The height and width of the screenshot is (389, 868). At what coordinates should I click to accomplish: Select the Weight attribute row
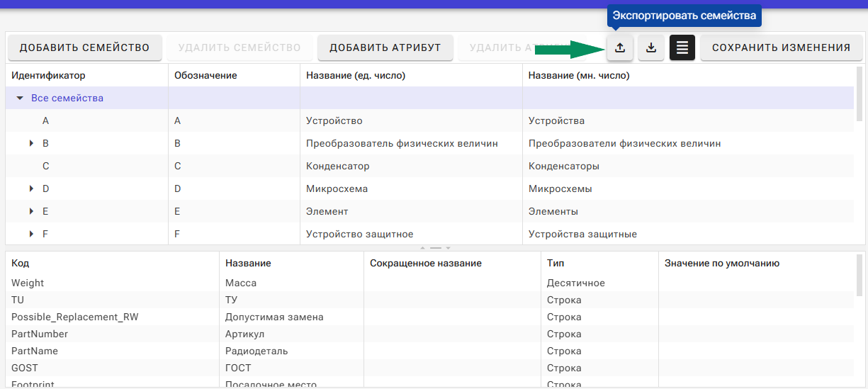point(429,283)
